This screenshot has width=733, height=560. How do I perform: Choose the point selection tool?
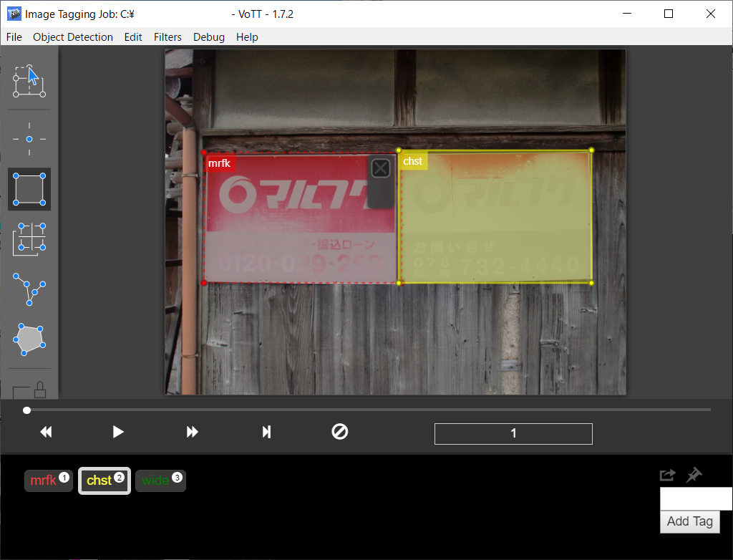[x=29, y=139]
